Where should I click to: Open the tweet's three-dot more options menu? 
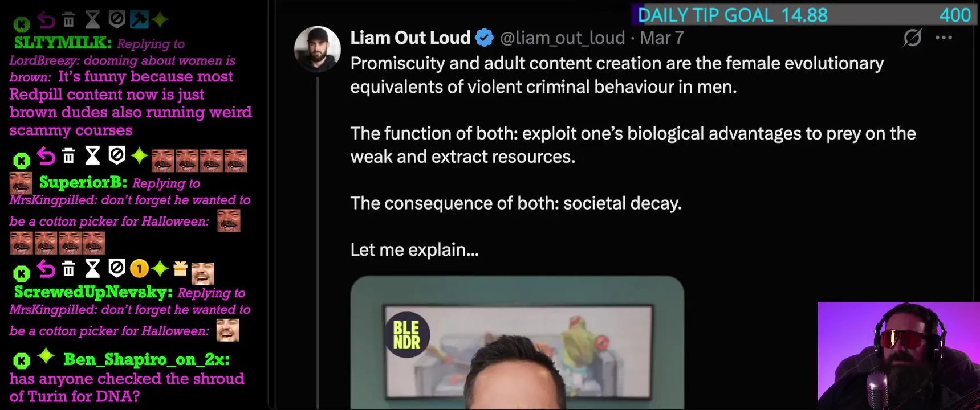tap(944, 38)
